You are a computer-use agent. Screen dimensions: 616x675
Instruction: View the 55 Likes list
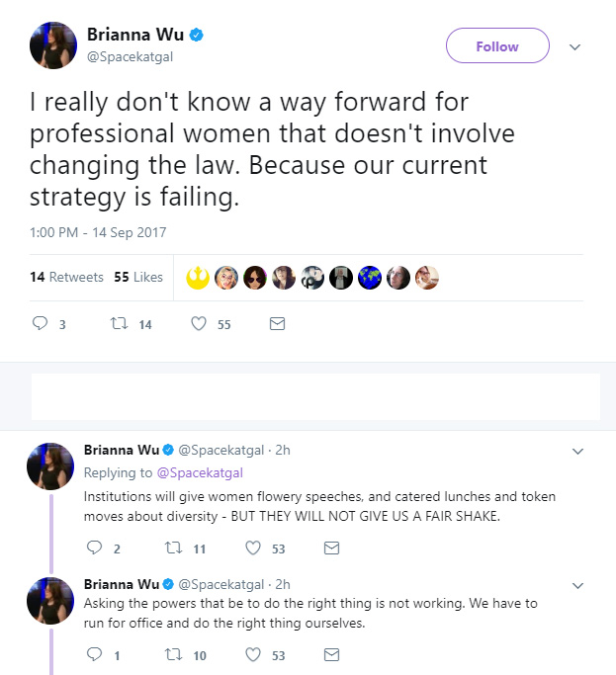coord(138,277)
